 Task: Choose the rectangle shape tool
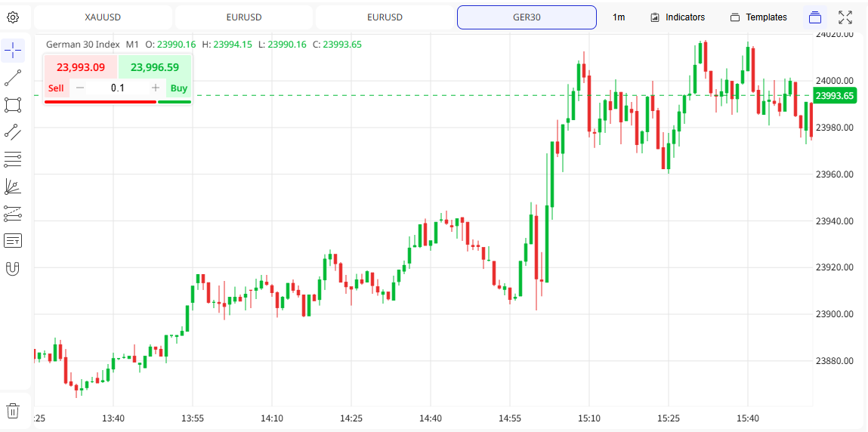(13, 104)
